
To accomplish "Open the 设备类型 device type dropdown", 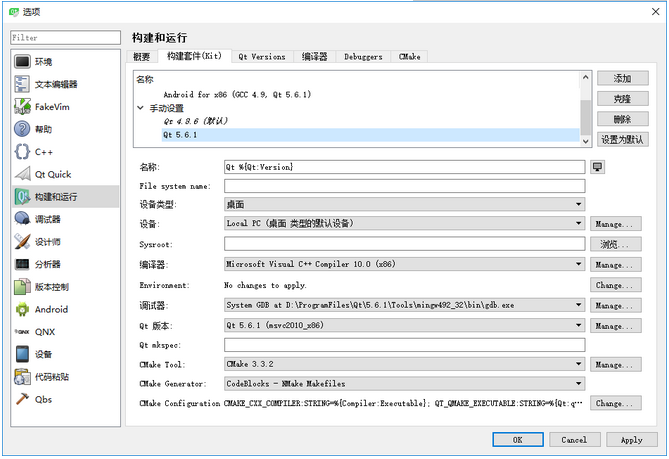I will [404, 204].
